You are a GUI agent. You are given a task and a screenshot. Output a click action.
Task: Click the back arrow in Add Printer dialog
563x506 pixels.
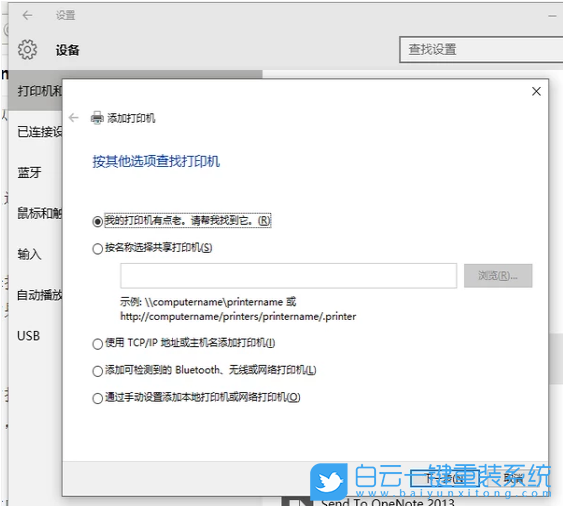point(74,117)
